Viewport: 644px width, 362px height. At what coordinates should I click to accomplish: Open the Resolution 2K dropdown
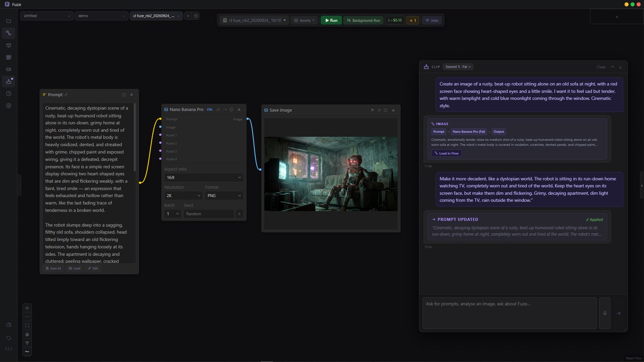click(183, 195)
